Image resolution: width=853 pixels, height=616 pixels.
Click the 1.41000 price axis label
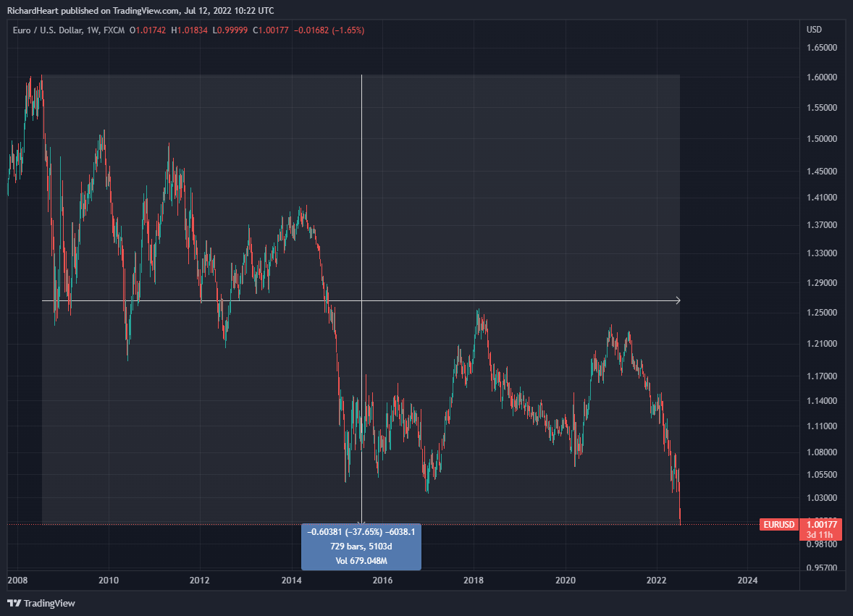[x=821, y=198]
